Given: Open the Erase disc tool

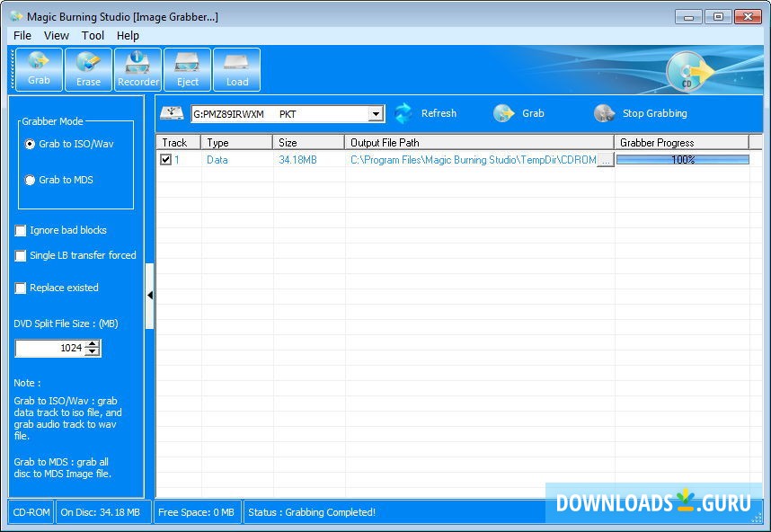Looking at the screenshot, I should [x=88, y=69].
